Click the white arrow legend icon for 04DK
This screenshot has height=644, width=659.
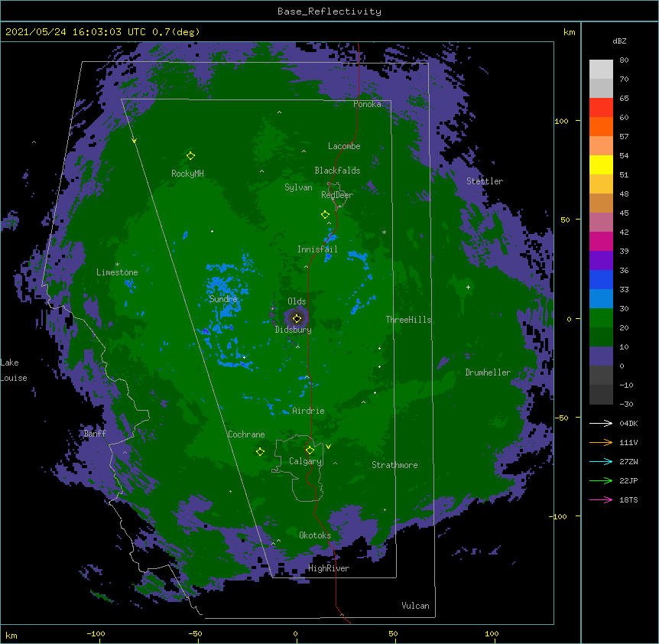[x=601, y=423]
